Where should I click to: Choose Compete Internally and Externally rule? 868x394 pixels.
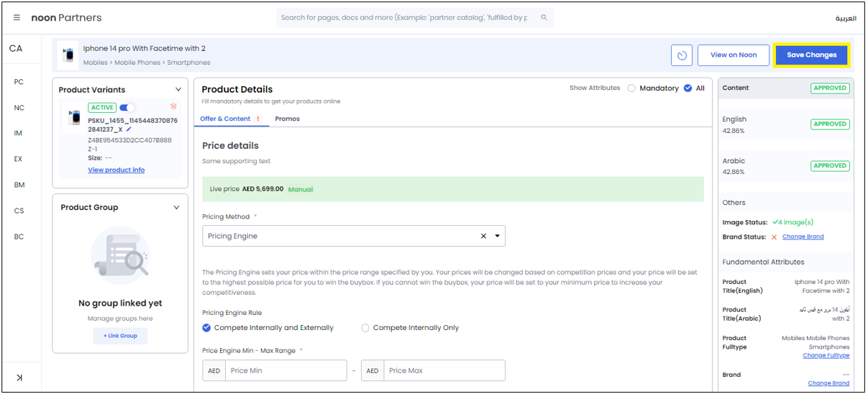207,328
